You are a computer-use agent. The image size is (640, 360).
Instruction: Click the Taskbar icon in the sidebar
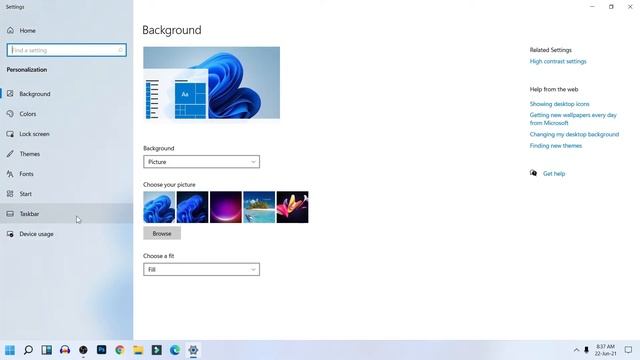pyautogui.click(x=10, y=213)
